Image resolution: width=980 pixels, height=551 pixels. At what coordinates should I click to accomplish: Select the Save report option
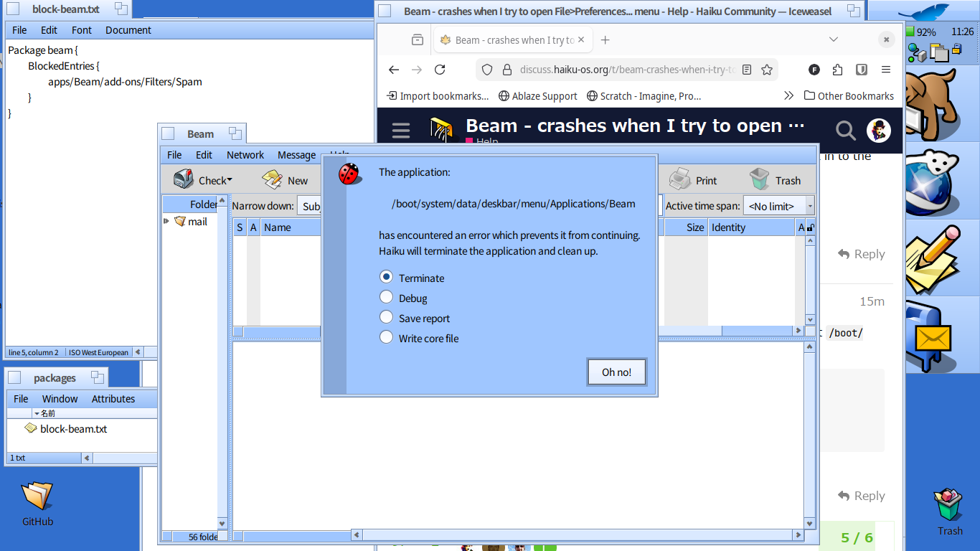click(387, 317)
